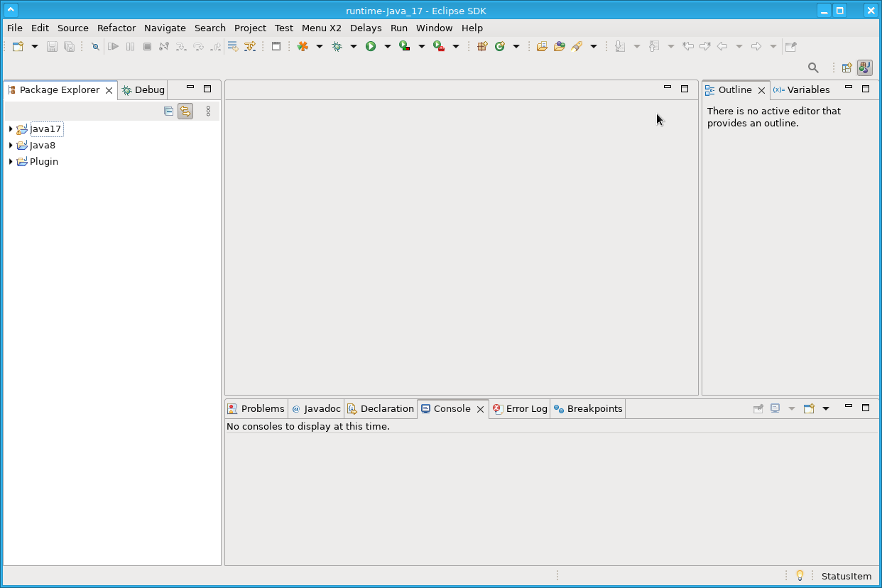Start debugging via the bug icon
Viewport: 882px width, 588px height.
point(336,46)
